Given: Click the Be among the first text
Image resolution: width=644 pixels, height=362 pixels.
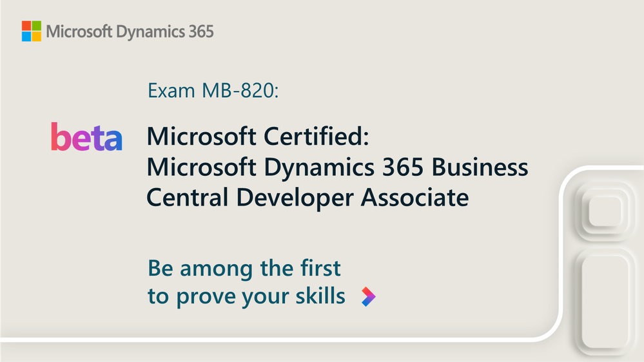Looking at the screenshot, I should [244, 267].
